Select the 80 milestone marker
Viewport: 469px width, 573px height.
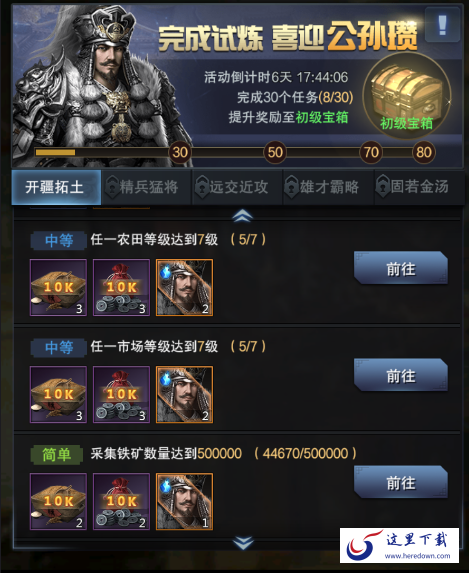click(424, 152)
